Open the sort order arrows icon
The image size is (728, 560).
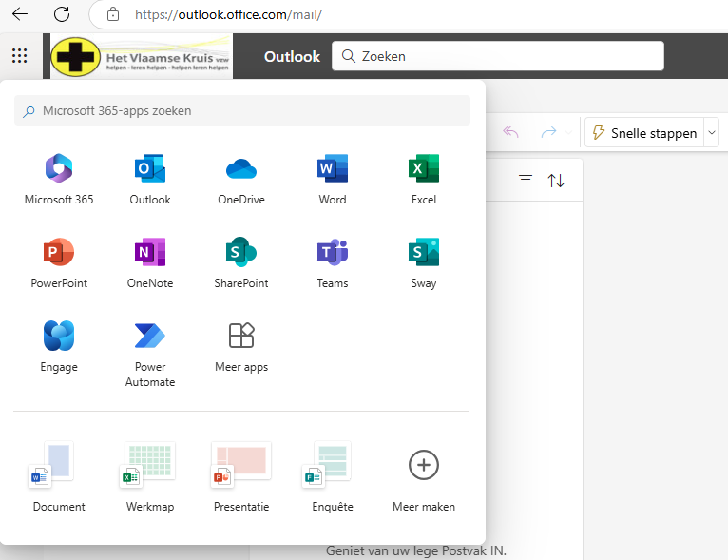coord(556,180)
